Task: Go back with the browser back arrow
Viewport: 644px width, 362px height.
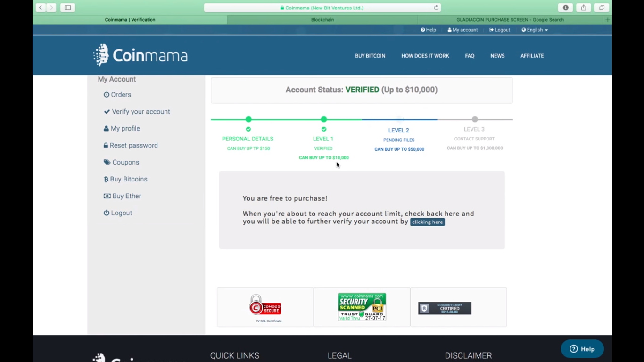Action: pos(41,8)
